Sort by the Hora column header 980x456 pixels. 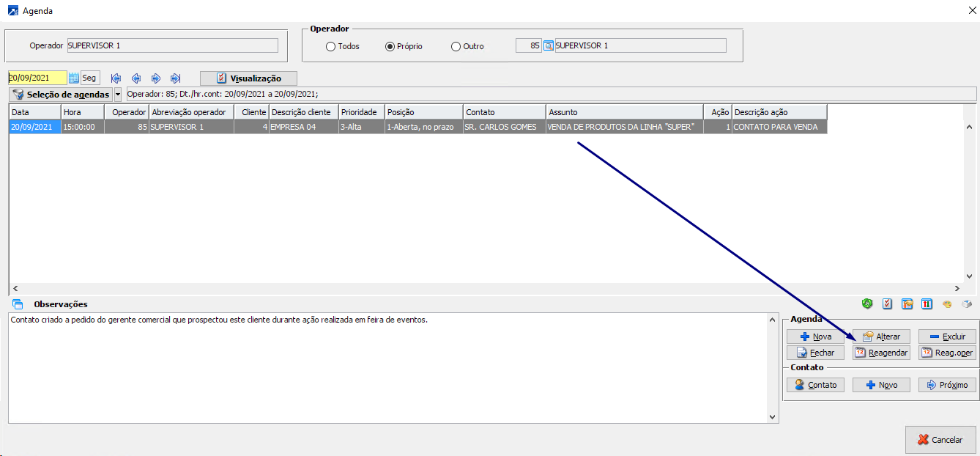(83, 112)
